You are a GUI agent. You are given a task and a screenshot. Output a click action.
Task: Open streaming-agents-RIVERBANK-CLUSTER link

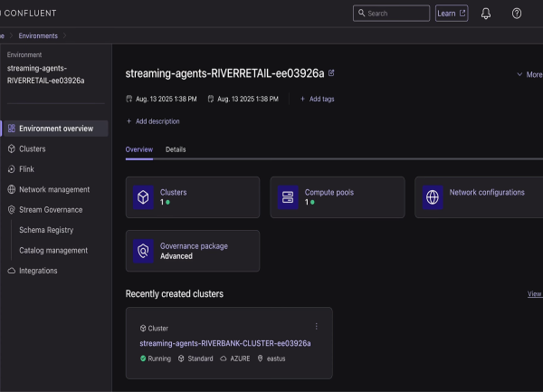click(225, 343)
